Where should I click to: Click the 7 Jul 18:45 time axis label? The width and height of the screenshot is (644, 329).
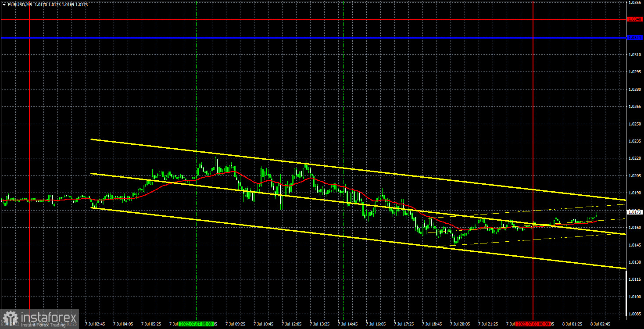coord(432,324)
